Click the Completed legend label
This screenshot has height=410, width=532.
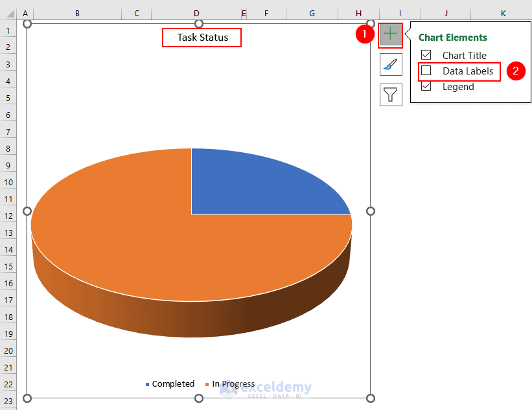click(172, 383)
